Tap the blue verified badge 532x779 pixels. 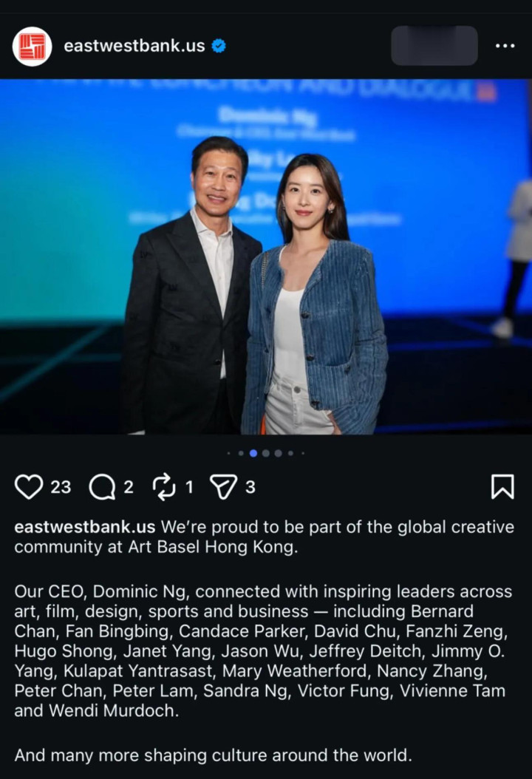[x=219, y=46]
